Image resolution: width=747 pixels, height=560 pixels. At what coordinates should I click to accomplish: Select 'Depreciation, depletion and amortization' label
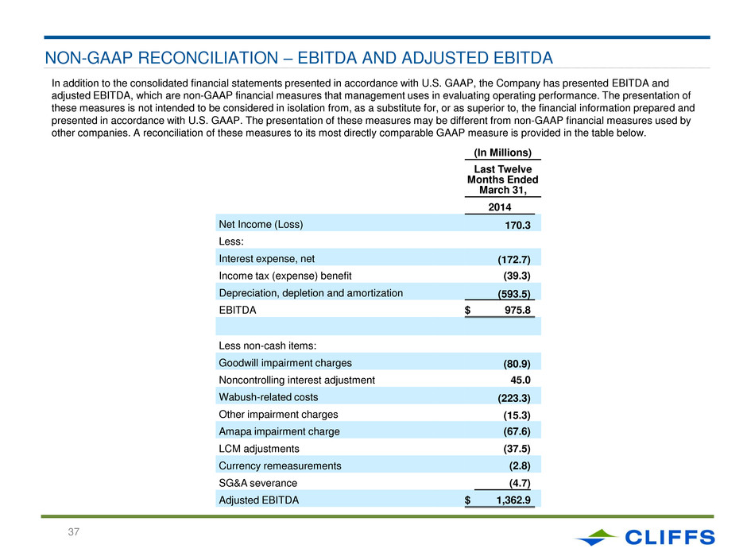(311, 293)
